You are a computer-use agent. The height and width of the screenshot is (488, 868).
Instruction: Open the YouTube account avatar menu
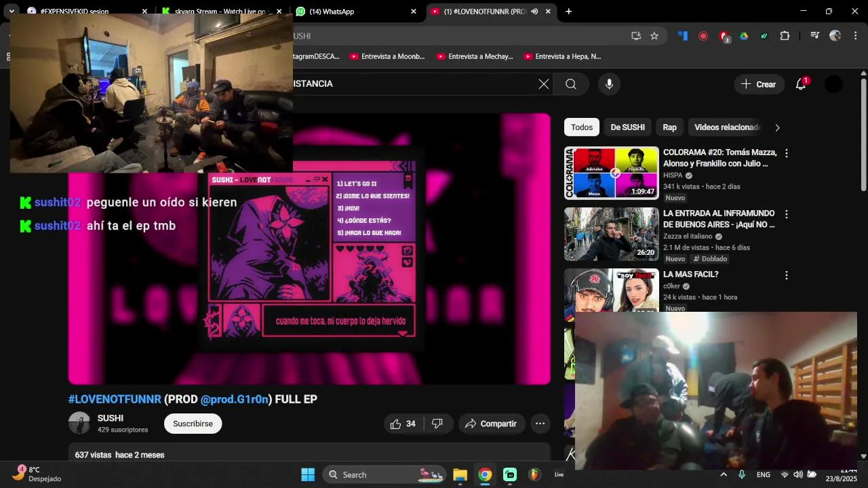click(833, 84)
